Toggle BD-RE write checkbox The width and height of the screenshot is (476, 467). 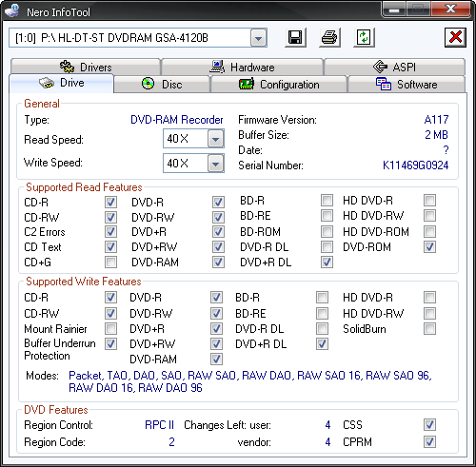tap(322, 314)
